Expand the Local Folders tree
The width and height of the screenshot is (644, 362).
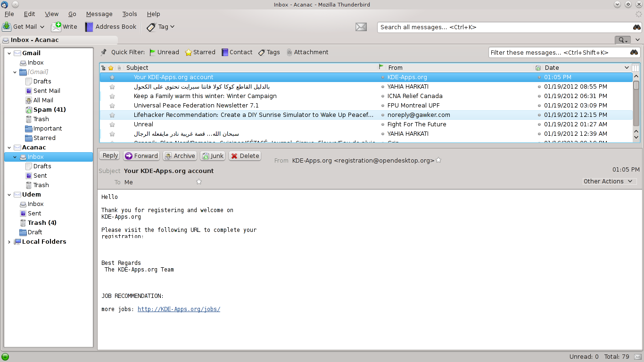pos(9,242)
